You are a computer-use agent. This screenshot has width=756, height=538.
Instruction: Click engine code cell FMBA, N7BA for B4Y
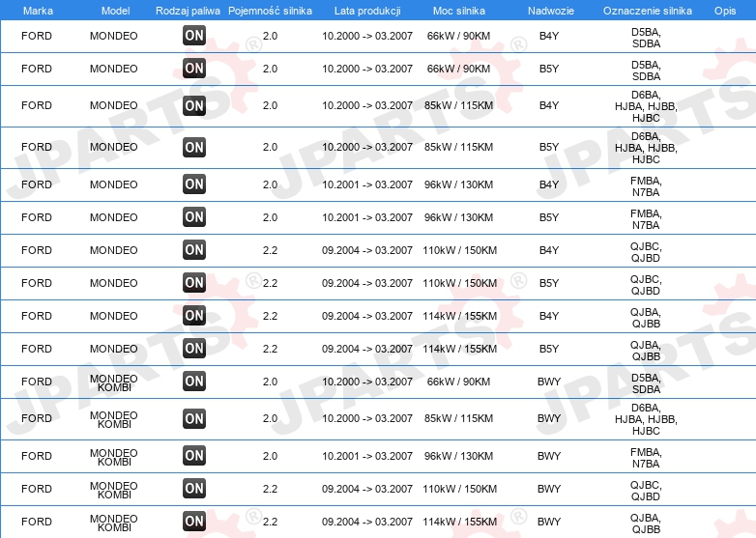tap(646, 186)
